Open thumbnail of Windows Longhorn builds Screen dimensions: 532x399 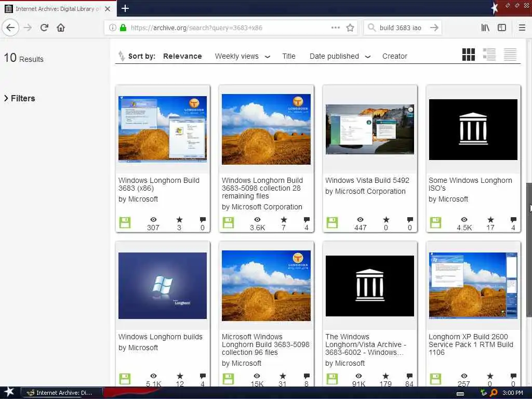click(163, 286)
